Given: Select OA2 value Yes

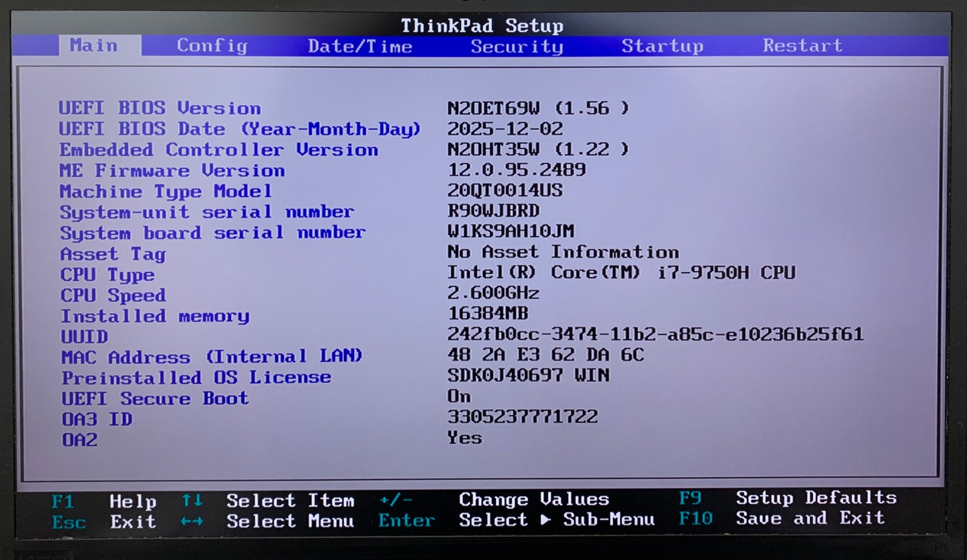Looking at the screenshot, I should (x=465, y=437).
